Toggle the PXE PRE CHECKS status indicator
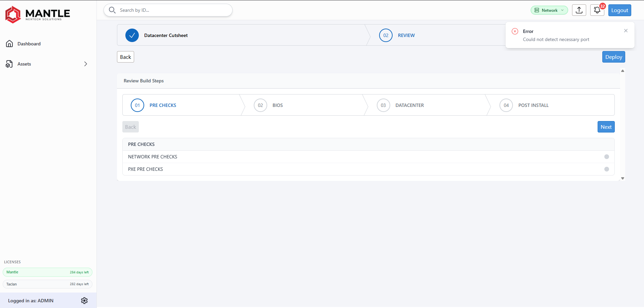The image size is (644, 308). (607, 169)
